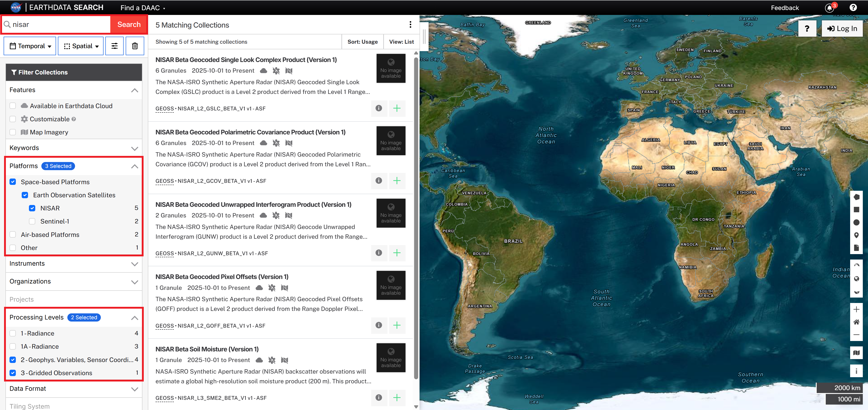This screenshot has width=868, height=410.
Task: Select the circle spatial search tool
Action: pos(857,222)
